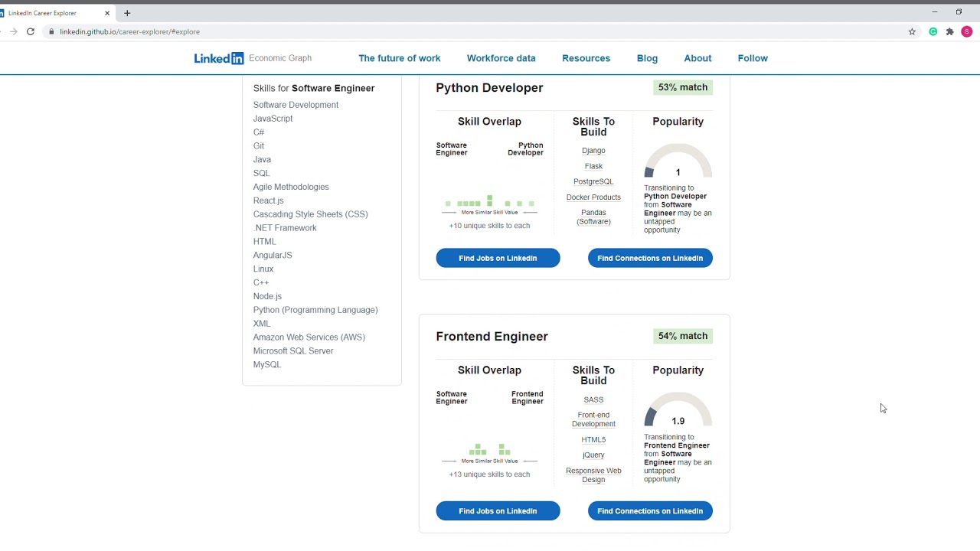Viewport: 980px width, 551px height.
Task: Select C++ in skills list
Action: (x=261, y=282)
